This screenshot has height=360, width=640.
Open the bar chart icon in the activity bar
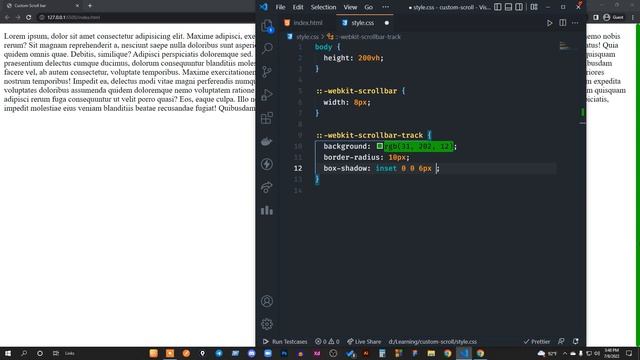(x=267, y=210)
